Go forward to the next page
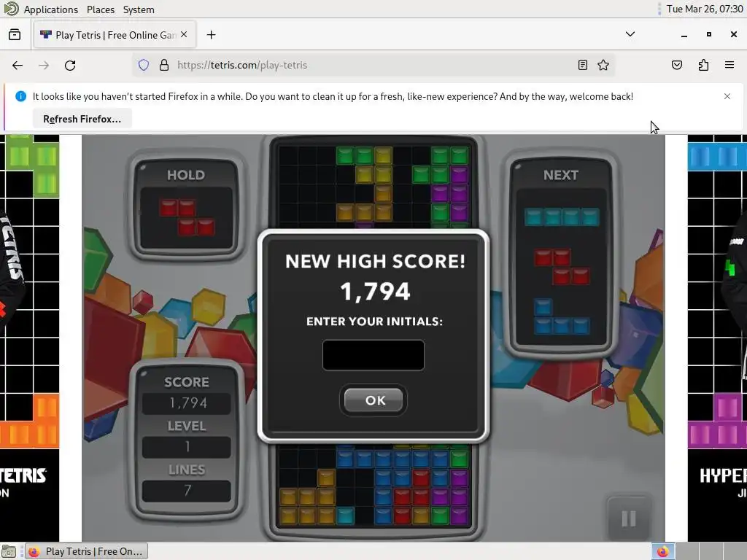The width and height of the screenshot is (747, 560). click(44, 65)
